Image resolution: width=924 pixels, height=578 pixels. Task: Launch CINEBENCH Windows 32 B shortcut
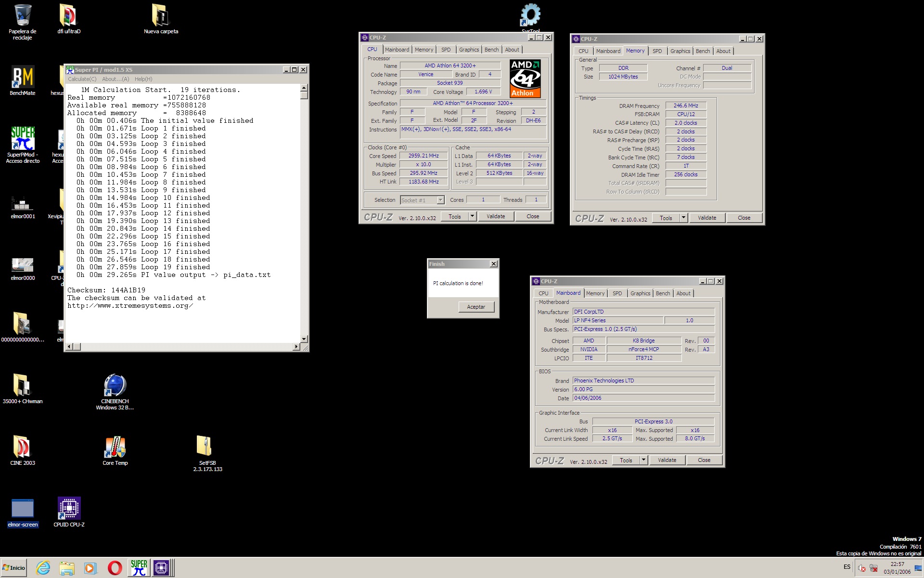click(x=115, y=392)
